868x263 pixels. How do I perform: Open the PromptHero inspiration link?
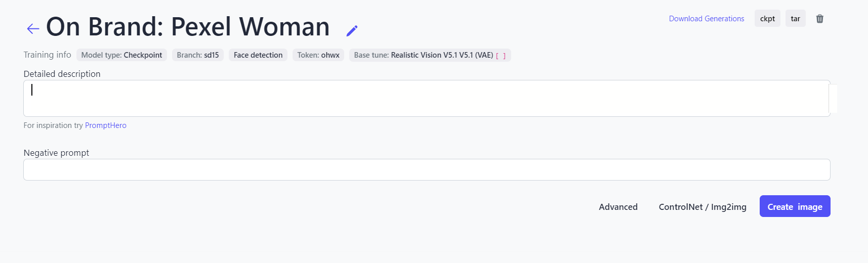(105, 125)
